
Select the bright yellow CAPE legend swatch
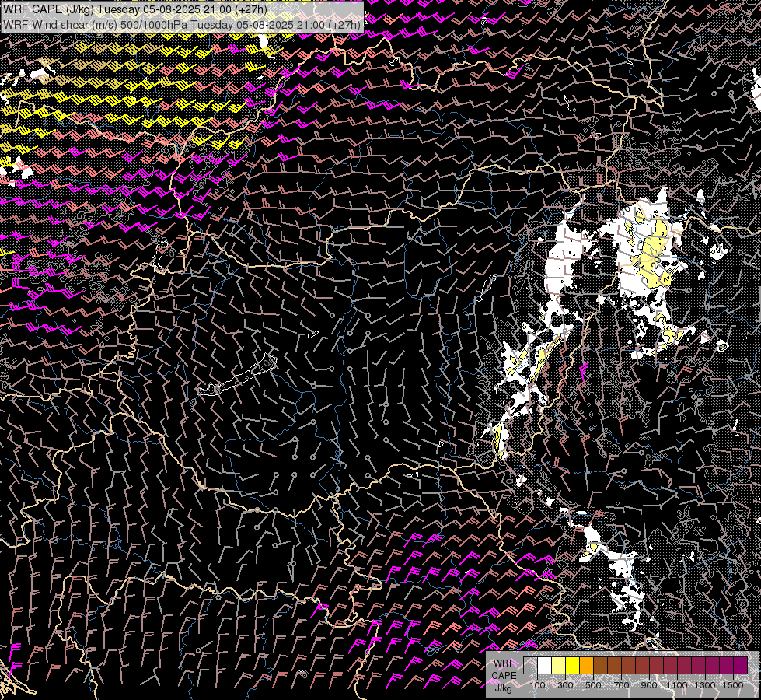573,665
